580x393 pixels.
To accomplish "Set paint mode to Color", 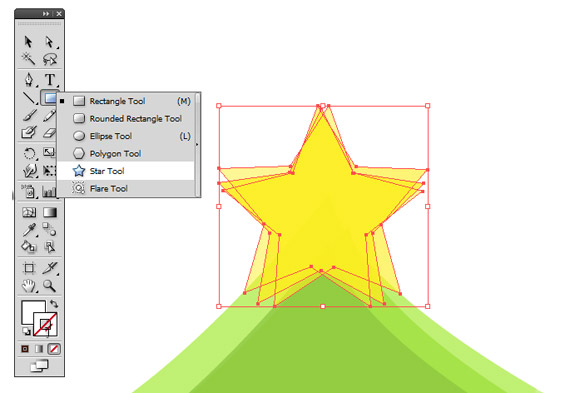I will coord(25,349).
